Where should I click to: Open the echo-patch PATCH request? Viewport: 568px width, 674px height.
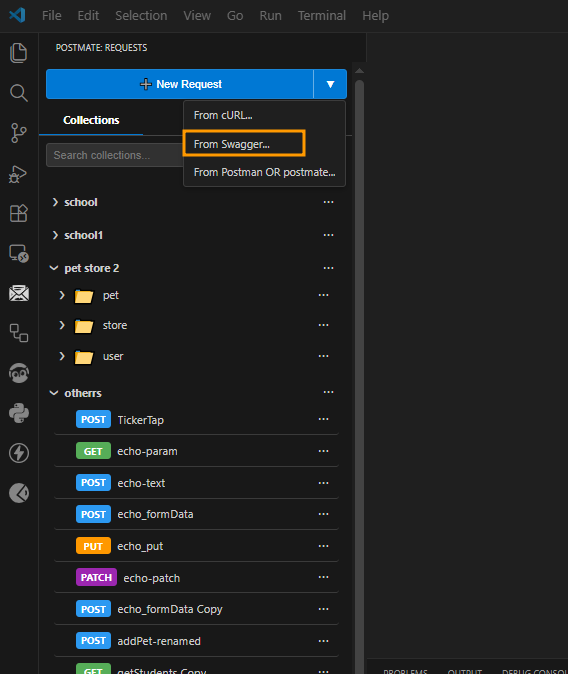pyautogui.click(x=196, y=578)
